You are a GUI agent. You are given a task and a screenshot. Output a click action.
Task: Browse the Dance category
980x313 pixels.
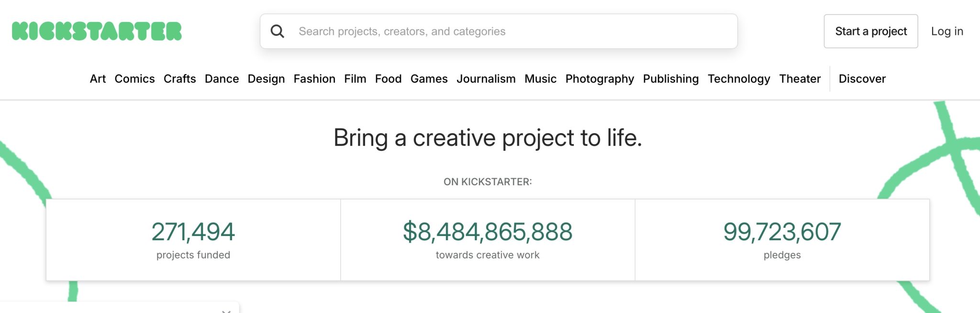coord(222,78)
